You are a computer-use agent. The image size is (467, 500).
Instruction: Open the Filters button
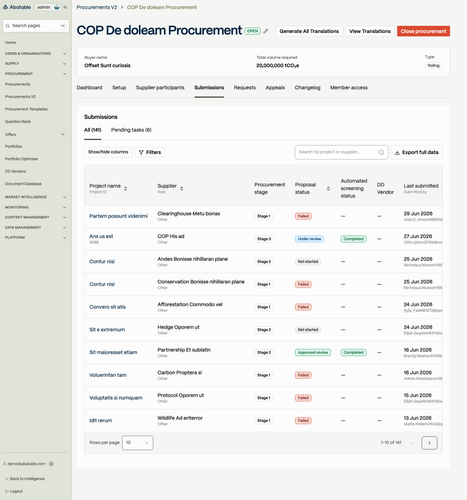150,152
